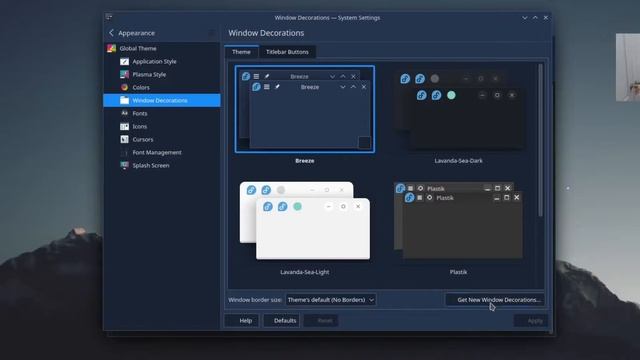Click the Lavanda-Sea-Dark name label
Viewport: 640px width, 360px height.
pos(458,161)
